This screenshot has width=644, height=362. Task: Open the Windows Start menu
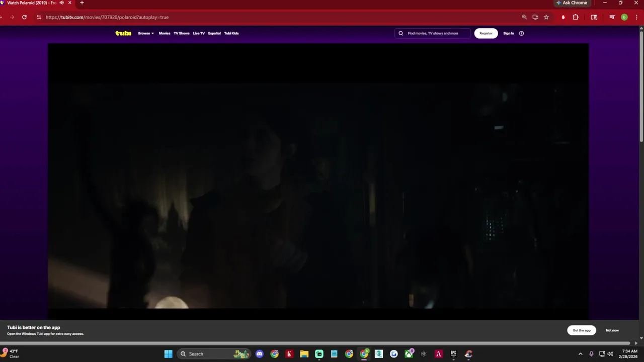click(x=168, y=354)
